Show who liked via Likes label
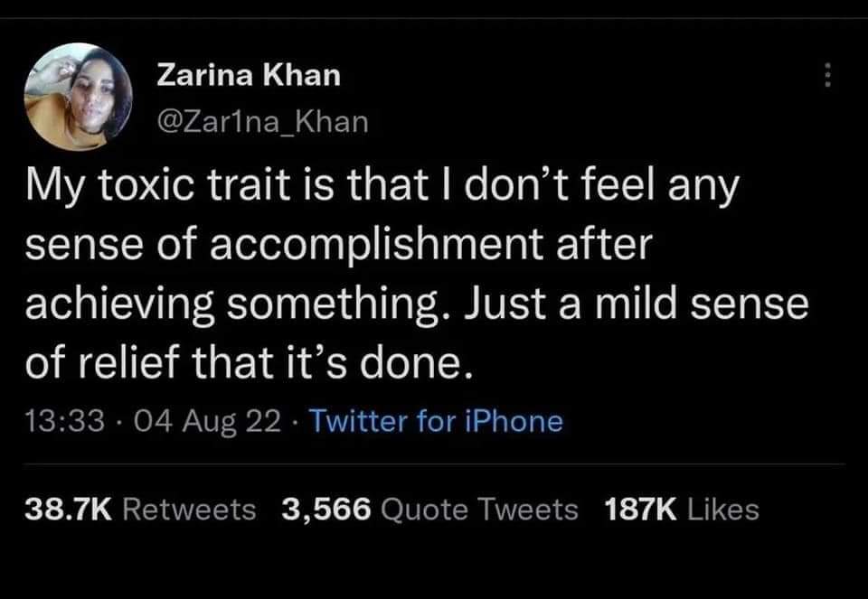This screenshot has width=868, height=599. 723,510
